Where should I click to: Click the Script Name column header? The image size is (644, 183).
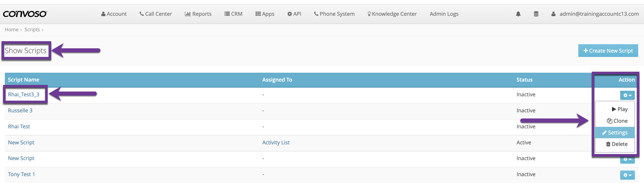point(24,80)
